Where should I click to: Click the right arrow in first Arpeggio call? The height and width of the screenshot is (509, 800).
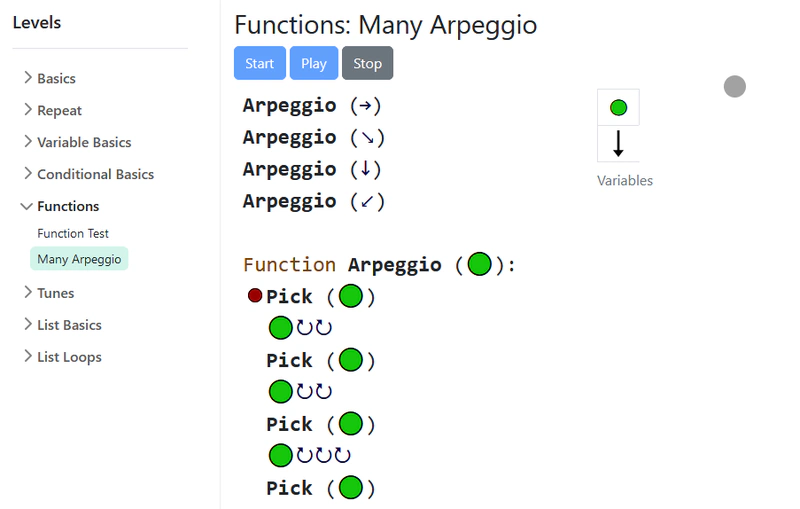pos(365,106)
